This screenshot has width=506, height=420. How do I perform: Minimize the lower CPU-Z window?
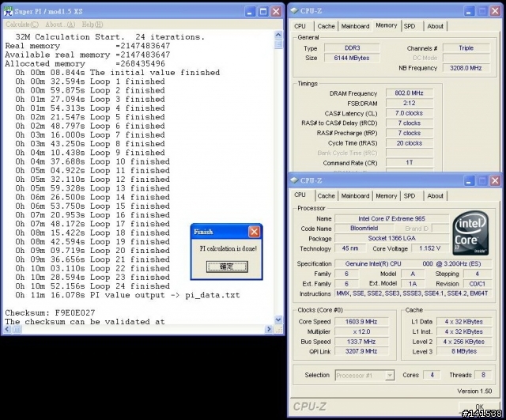[x=469, y=181]
